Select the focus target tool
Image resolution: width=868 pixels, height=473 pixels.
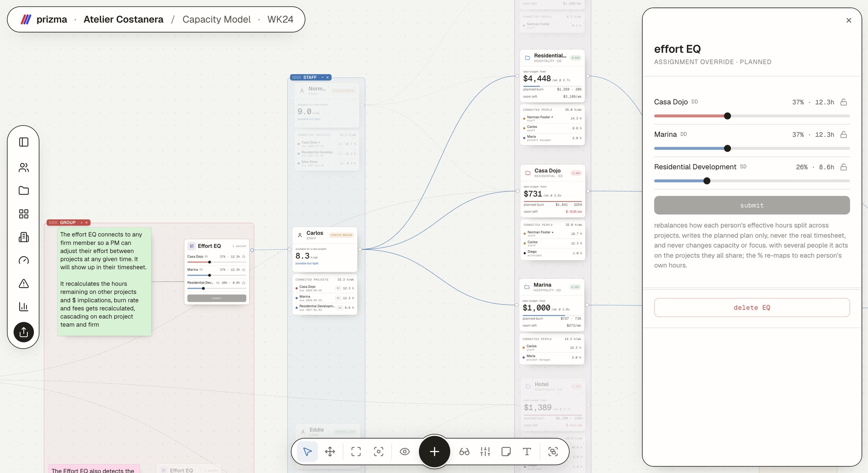[378, 452]
